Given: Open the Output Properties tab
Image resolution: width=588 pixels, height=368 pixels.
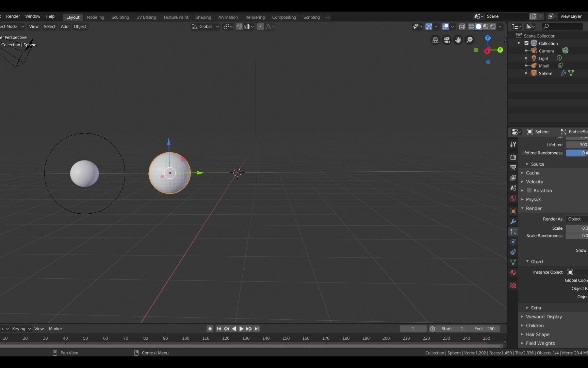Looking at the screenshot, I should tap(513, 167).
